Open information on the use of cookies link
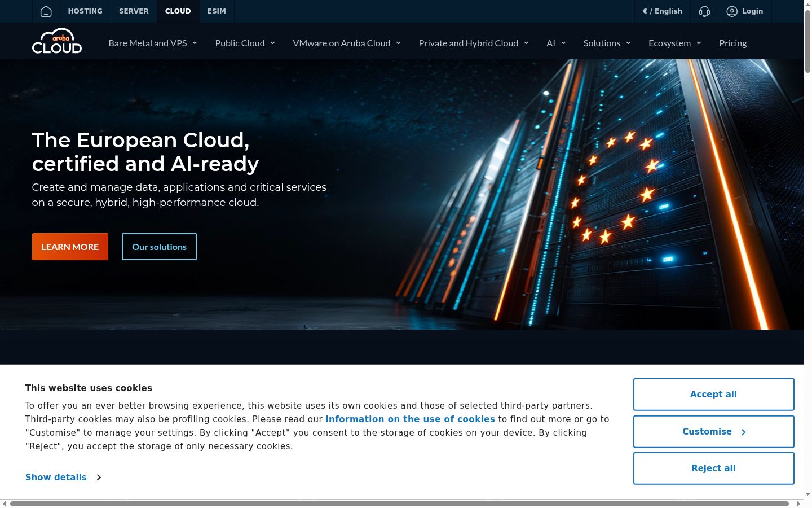This screenshot has width=812, height=508. (x=410, y=419)
